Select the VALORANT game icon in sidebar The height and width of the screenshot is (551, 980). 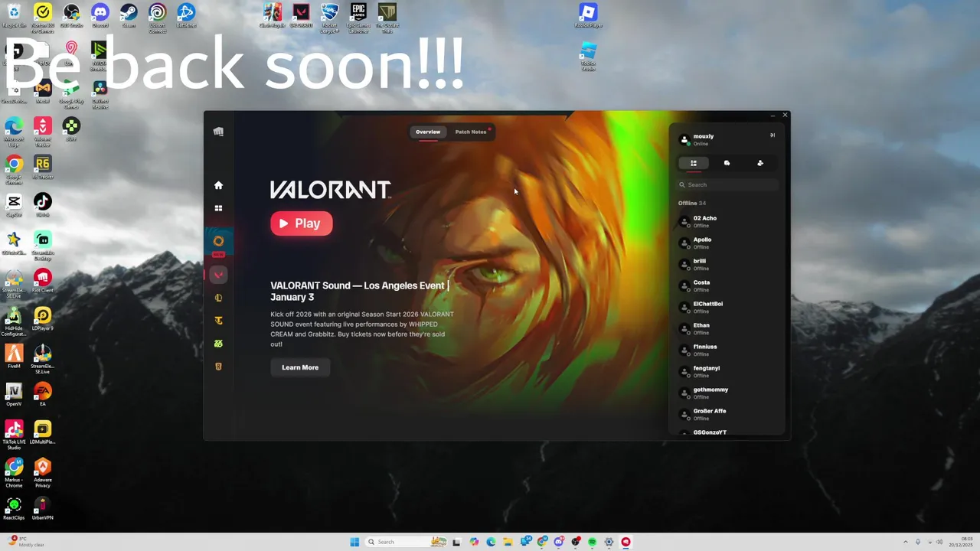coord(218,275)
